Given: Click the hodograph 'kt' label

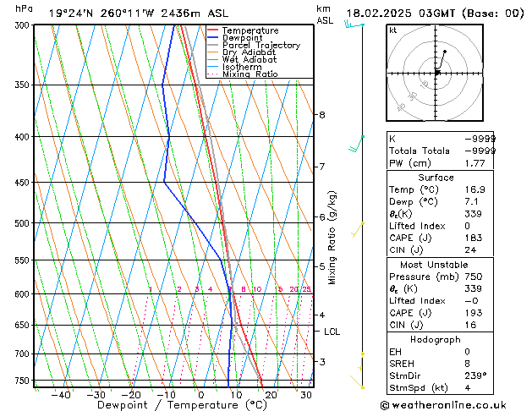Looking at the screenshot, I should [x=393, y=30].
